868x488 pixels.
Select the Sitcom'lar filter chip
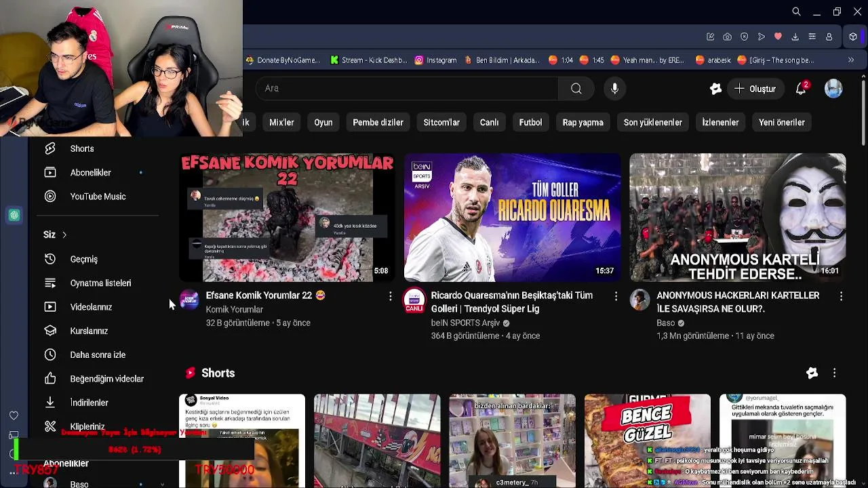tap(441, 123)
